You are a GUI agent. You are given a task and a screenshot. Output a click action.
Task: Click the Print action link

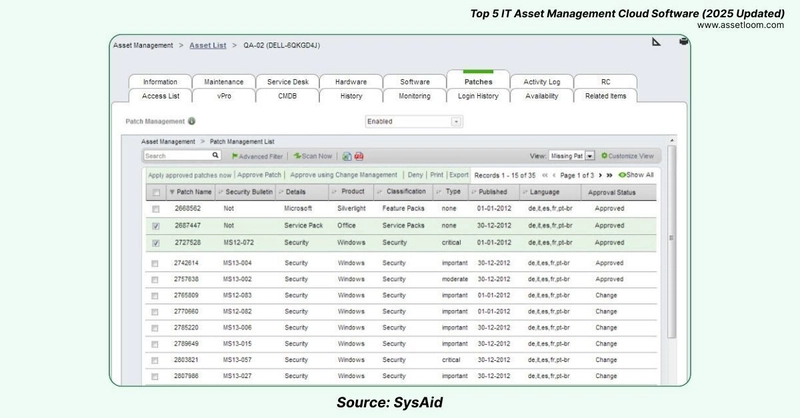(437, 175)
